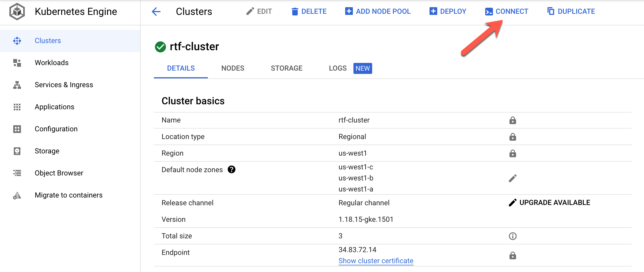
Task: Click the Clusters sidebar icon
Action: [17, 41]
